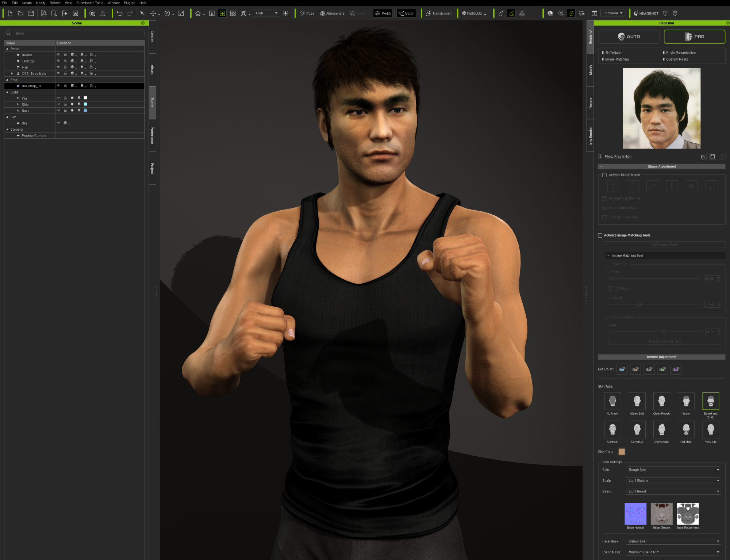Screen dimensions: 730x560
Task: Click the Key light white color swatch
Action: (x=85, y=98)
